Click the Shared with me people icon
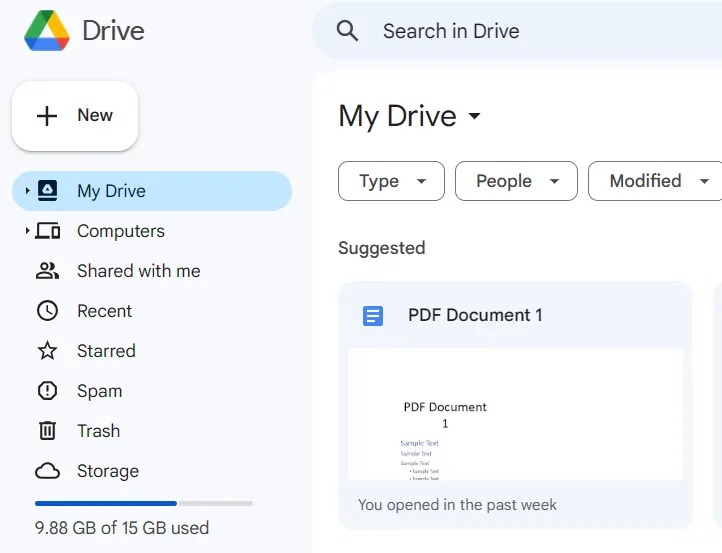This screenshot has height=553, width=722. point(47,271)
